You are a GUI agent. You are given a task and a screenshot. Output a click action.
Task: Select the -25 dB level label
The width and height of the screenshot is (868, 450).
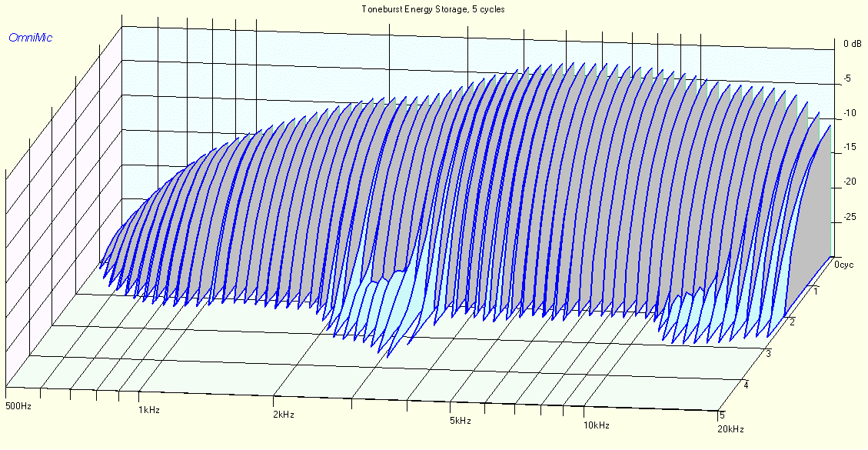(850, 216)
